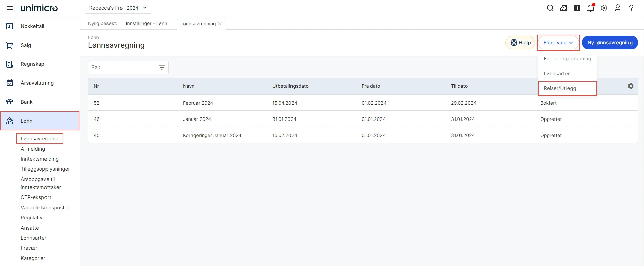Collapse the Flere valg dropdown

click(x=558, y=43)
